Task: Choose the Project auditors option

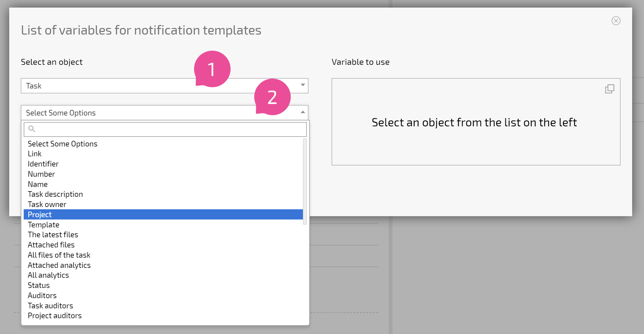Action: click(x=163, y=316)
